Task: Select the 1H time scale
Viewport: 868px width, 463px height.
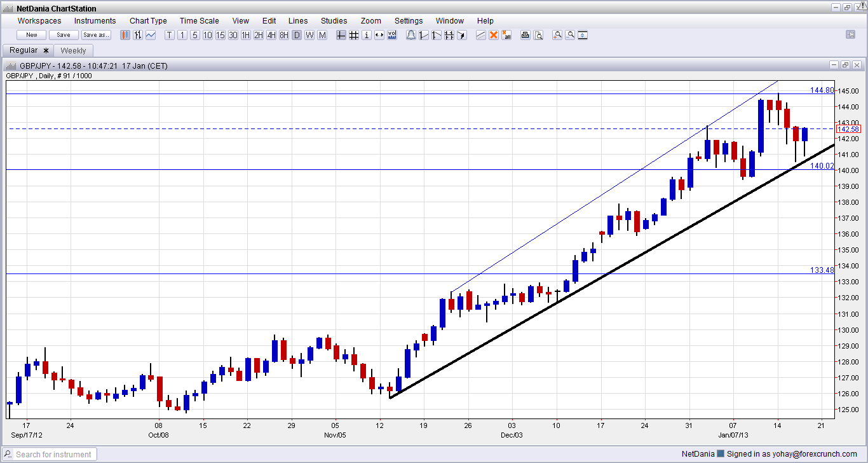Action: [246, 35]
